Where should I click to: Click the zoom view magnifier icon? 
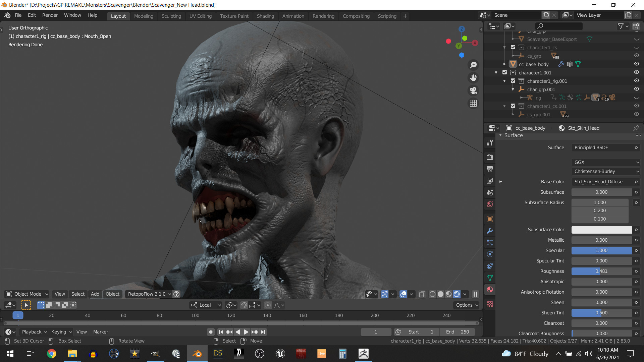pyautogui.click(x=473, y=65)
